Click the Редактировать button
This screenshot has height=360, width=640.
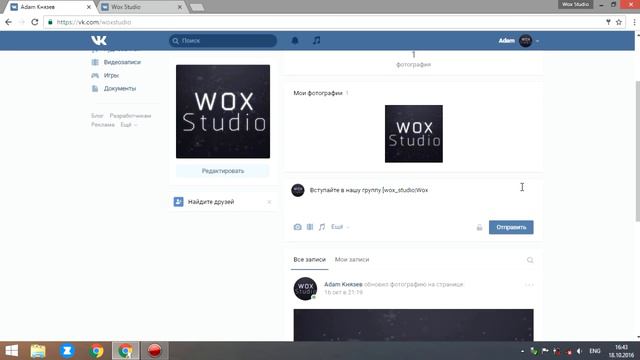(x=223, y=171)
